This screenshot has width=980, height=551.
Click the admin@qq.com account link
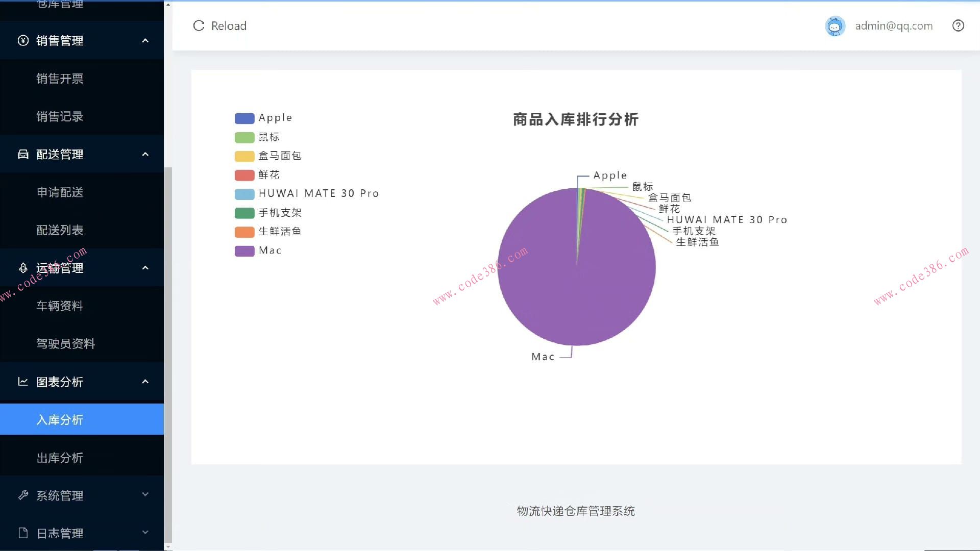tap(893, 26)
